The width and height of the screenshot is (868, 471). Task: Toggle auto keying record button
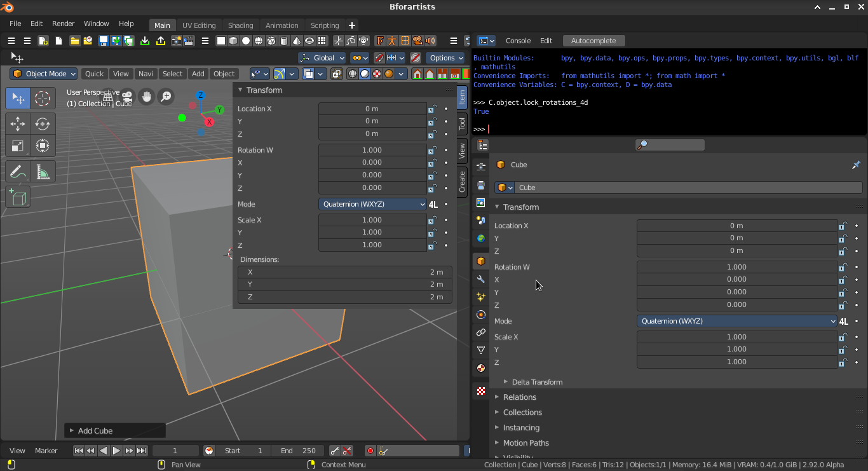[370, 451]
